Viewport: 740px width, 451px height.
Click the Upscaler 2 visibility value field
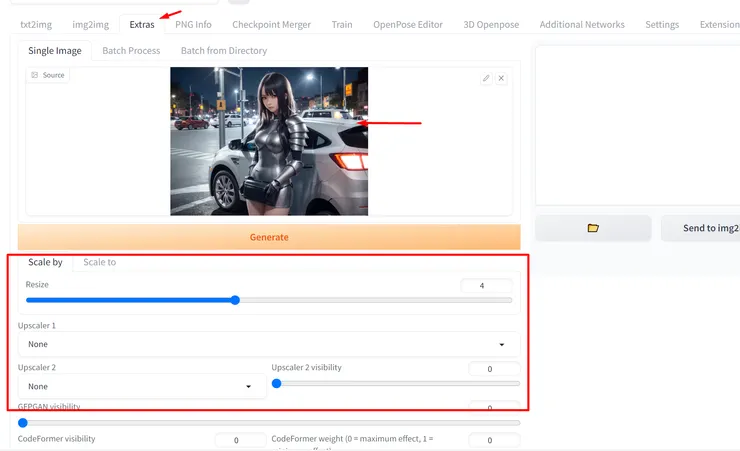pos(494,369)
